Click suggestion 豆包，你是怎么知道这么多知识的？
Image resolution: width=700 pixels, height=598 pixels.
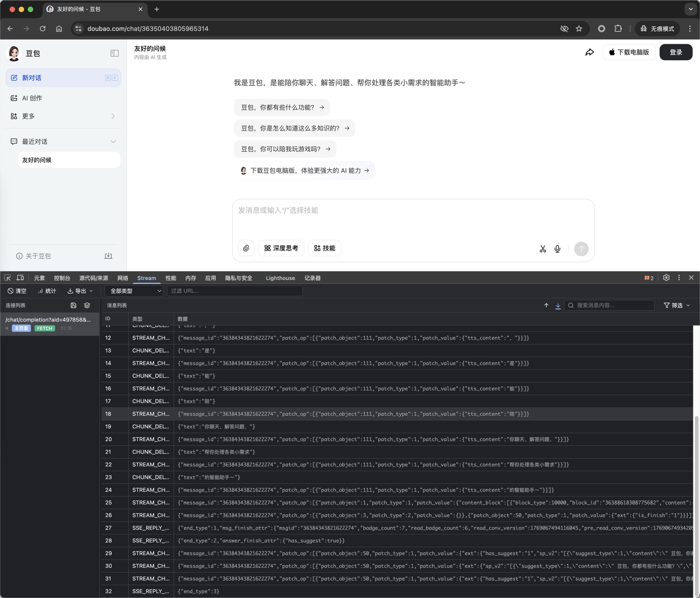point(294,129)
